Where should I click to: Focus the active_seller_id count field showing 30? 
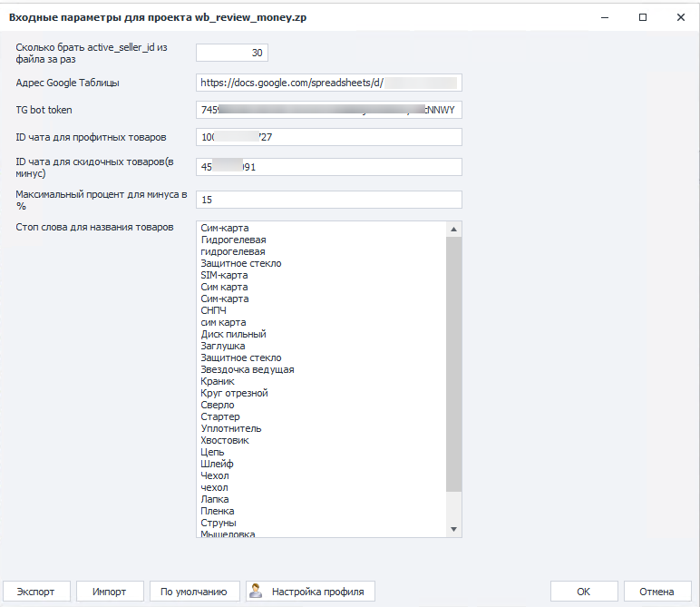point(232,53)
